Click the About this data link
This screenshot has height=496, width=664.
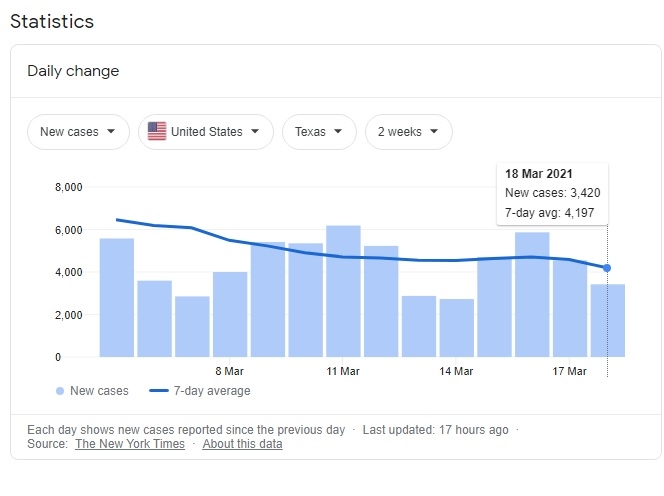243,444
